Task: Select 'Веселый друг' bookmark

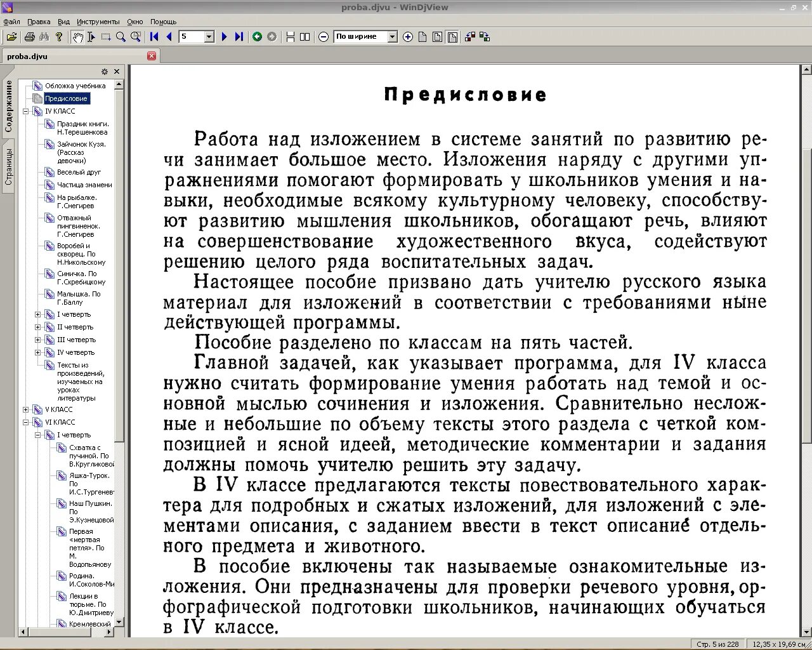Action: click(x=79, y=172)
